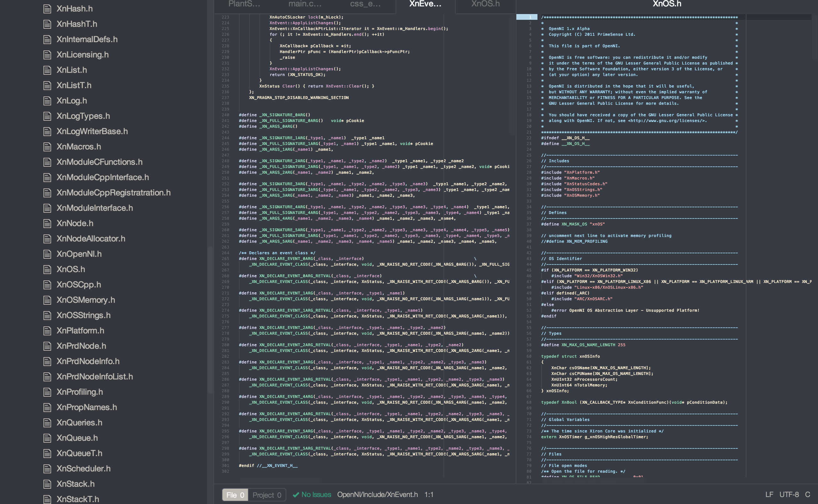
Task: Click the green No Issues checkmark icon
Action: point(296,495)
